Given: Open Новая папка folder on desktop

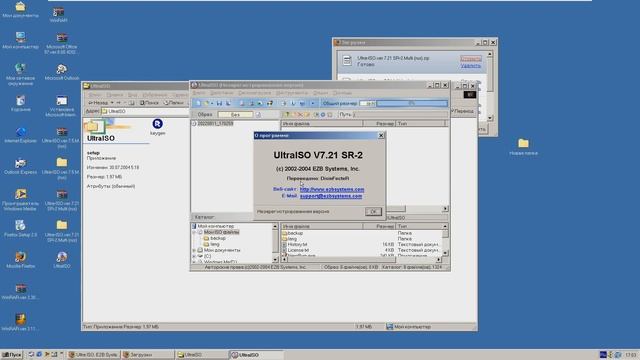Looking at the screenshot, I should pyautogui.click(x=523, y=147).
